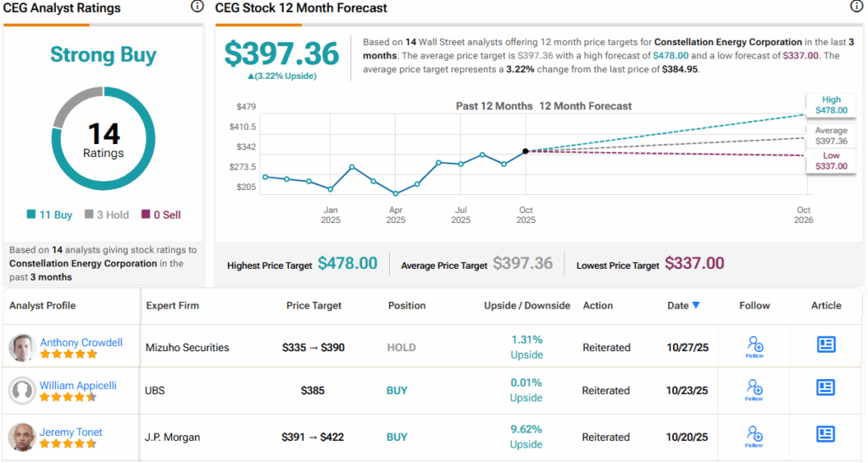This screenshot has width=868, height=463.
Task: Click info icon beside 12 Month Forecast
Action: point(856,7)
